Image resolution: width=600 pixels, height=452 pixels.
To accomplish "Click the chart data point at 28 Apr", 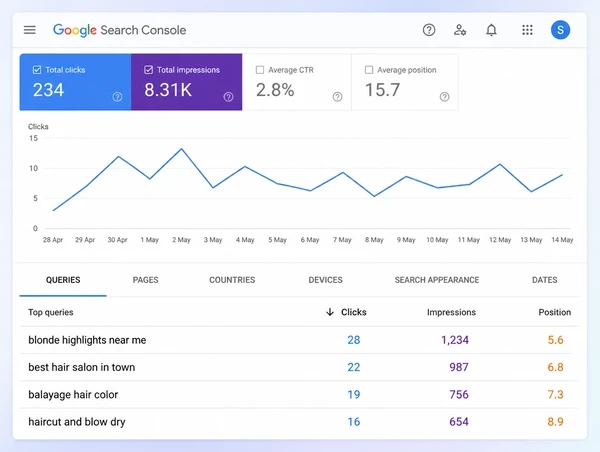I will pos(54,210).
